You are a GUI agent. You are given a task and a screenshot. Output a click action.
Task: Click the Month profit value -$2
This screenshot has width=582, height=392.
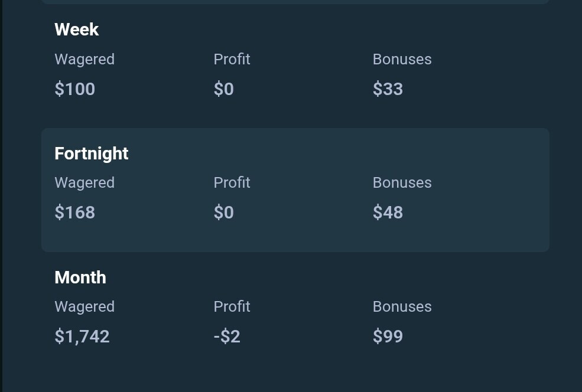click(x=227, y=337)
